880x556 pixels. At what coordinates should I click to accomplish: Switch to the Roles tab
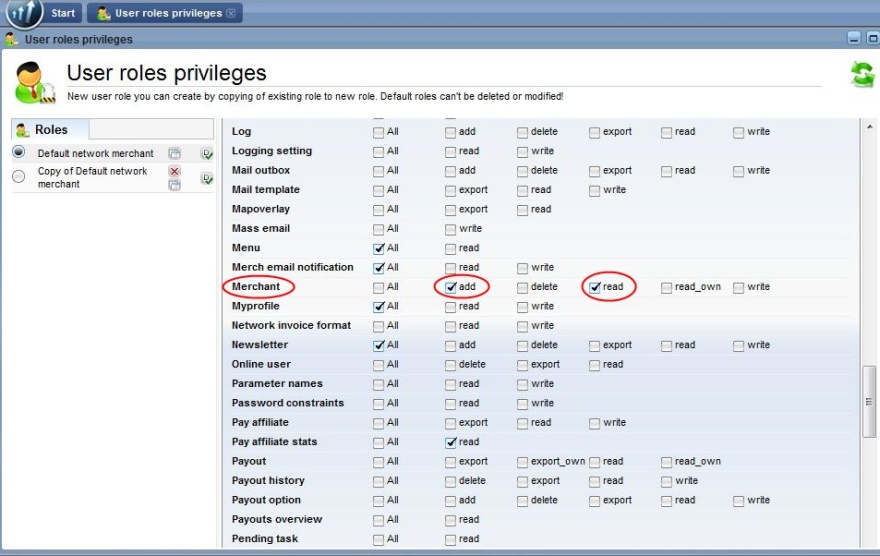(x=50, y=130)
